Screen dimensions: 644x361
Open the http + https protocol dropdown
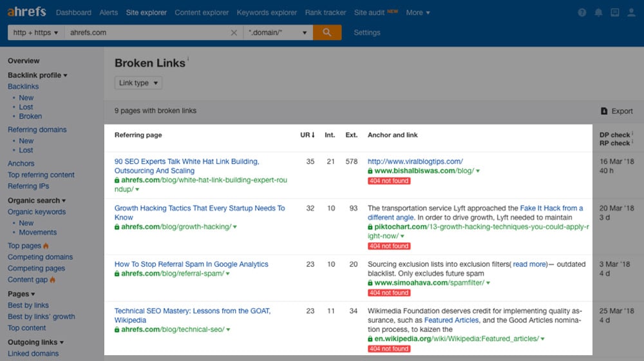point(35,32)
